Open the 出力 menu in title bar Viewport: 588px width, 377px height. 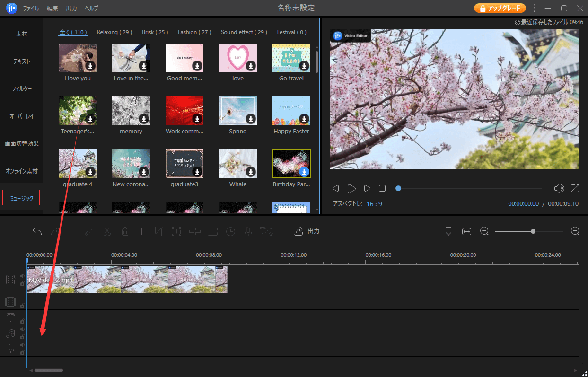pyautogui.click(x=71, y=9)
